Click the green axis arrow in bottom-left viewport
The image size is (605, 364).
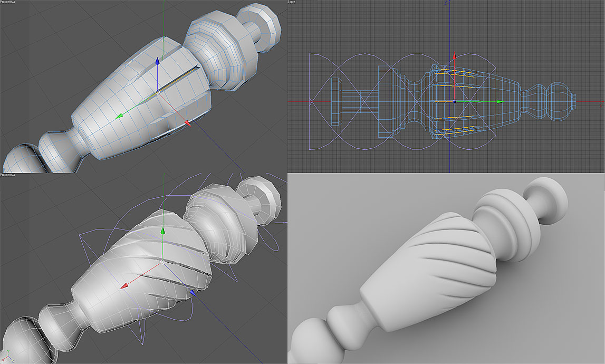(x=163, y=231)
